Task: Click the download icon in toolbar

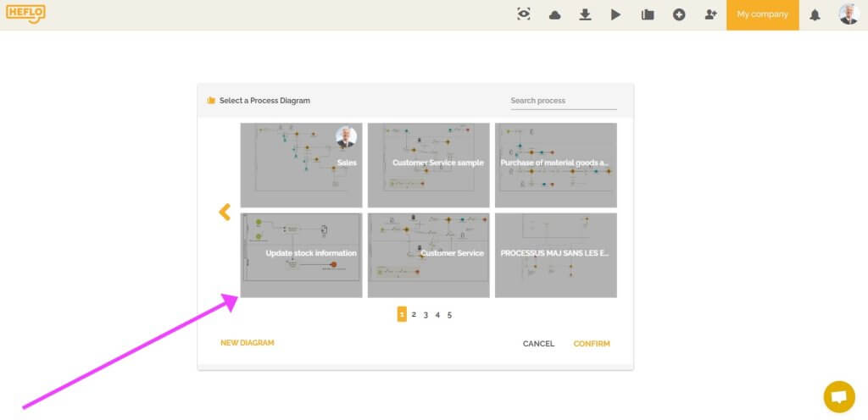Action: point(585,14)
